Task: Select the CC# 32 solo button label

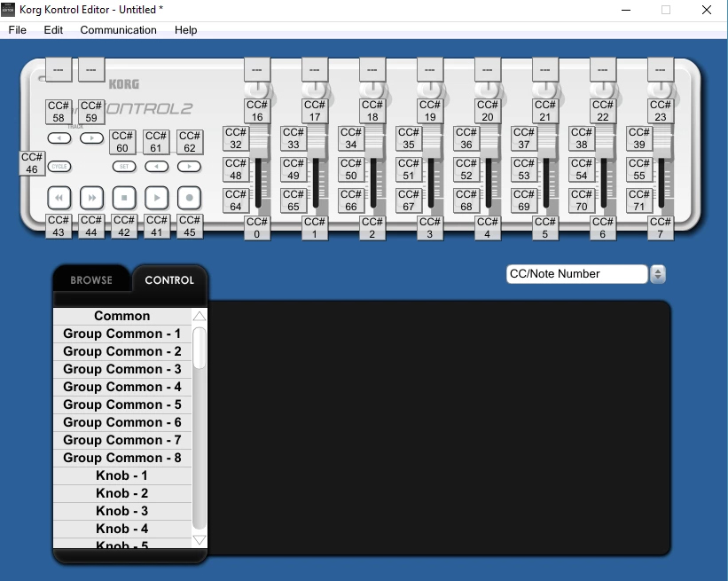Action: (x=236, y=138)
